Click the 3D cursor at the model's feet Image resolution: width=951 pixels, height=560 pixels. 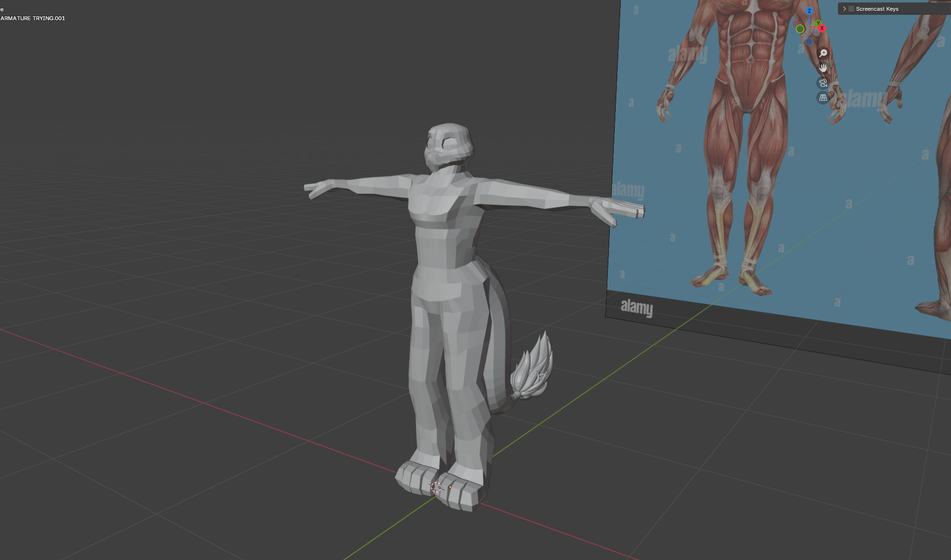436,487
